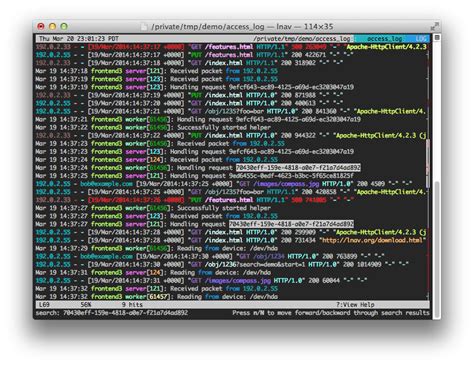Click highlighted search hit on the 14:37:24 worker line
The width and height of the screenshot is (474, 365).
(x=298, y=167)
